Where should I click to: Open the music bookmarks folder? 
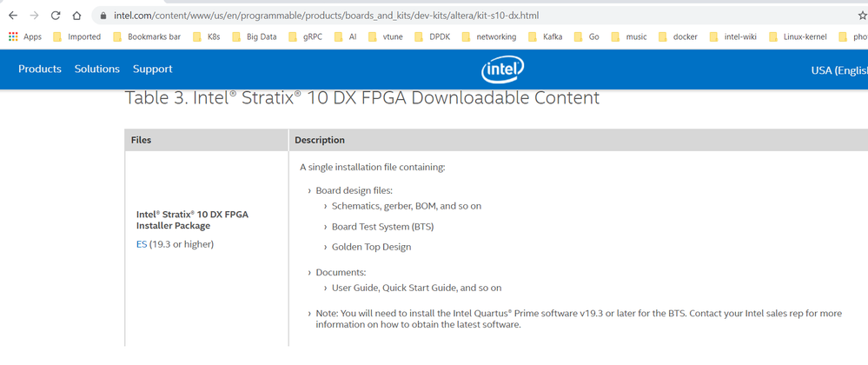coord(629,37)
